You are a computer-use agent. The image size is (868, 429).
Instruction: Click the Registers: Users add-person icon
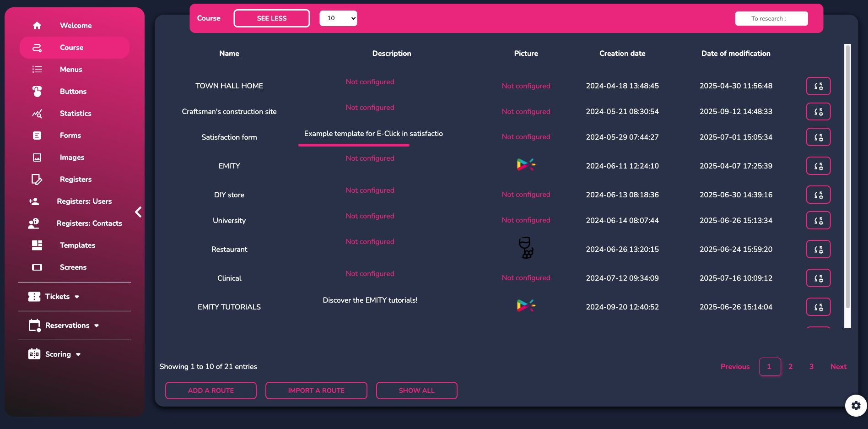pyautogui.click(x=34, y=201)
